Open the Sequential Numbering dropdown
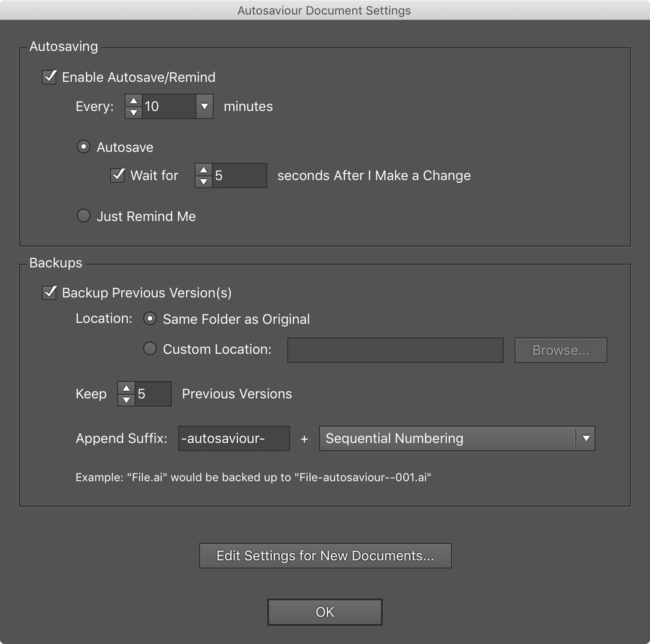650x644 pixels. pos(586,438)
